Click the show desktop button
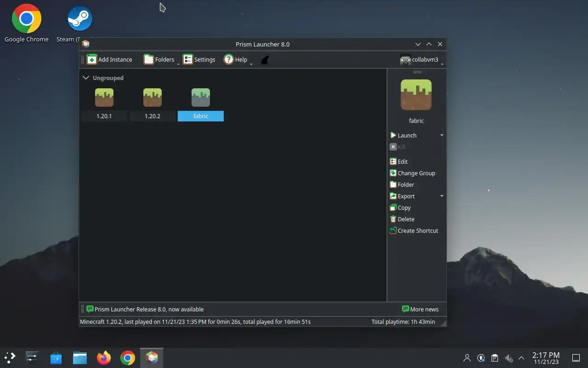This screenshot has width=588, height=368. pos(576,358)
